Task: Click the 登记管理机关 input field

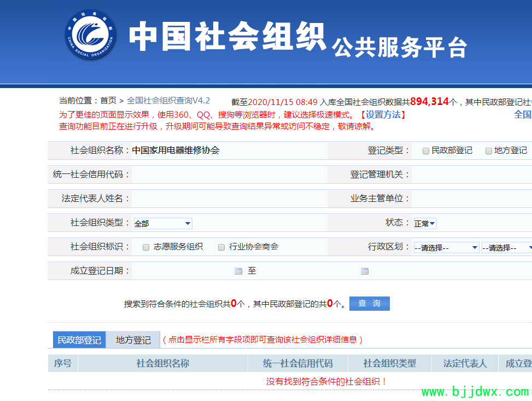Action: 472,175
